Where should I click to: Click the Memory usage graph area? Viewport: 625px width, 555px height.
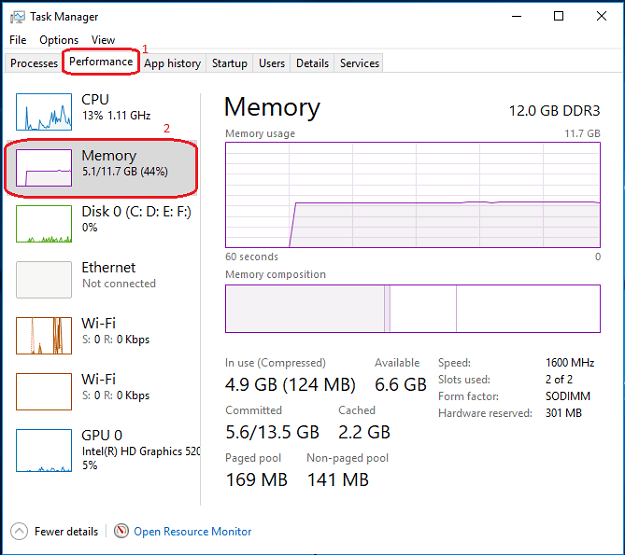click(413, 195)
